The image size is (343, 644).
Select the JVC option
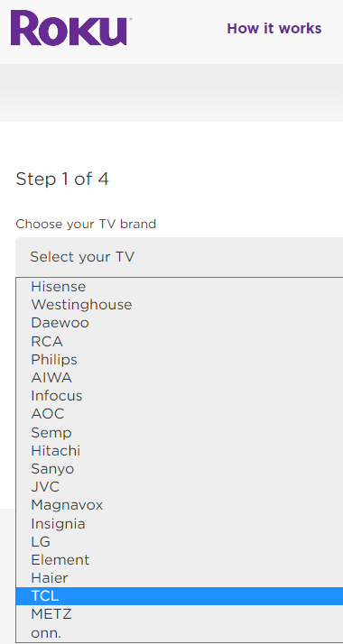coord(180,487)
